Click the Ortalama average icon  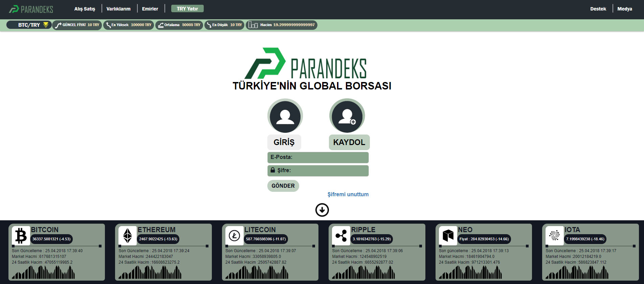(161, 25)
